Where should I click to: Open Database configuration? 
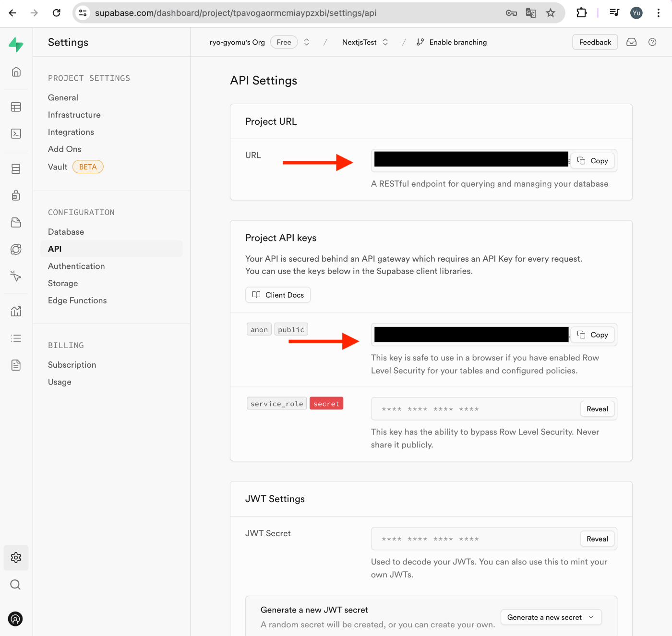[66, 232]
